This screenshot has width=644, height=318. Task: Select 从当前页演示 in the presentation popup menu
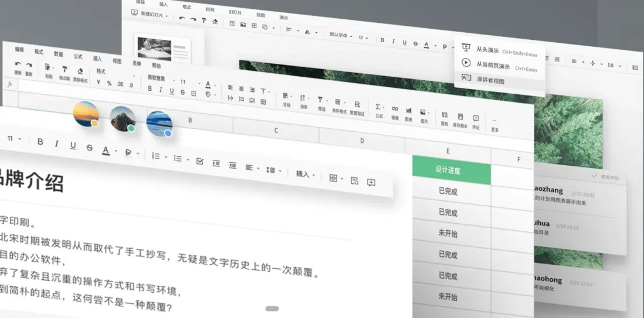pos(500,66)
